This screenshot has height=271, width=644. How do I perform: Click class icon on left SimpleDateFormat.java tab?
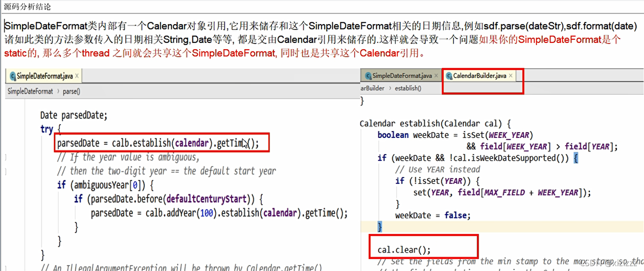coord(13,76)
